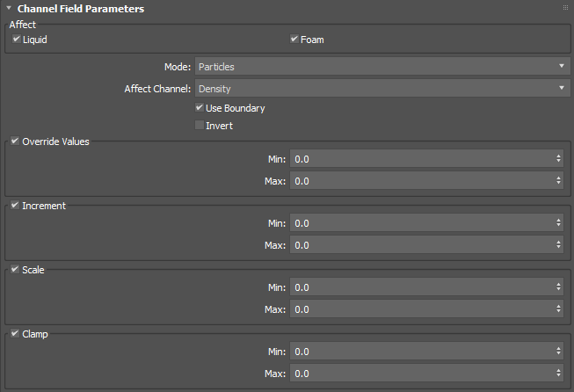Click the Increment Min input field
The image size is (574, 392).
(422, 223)
